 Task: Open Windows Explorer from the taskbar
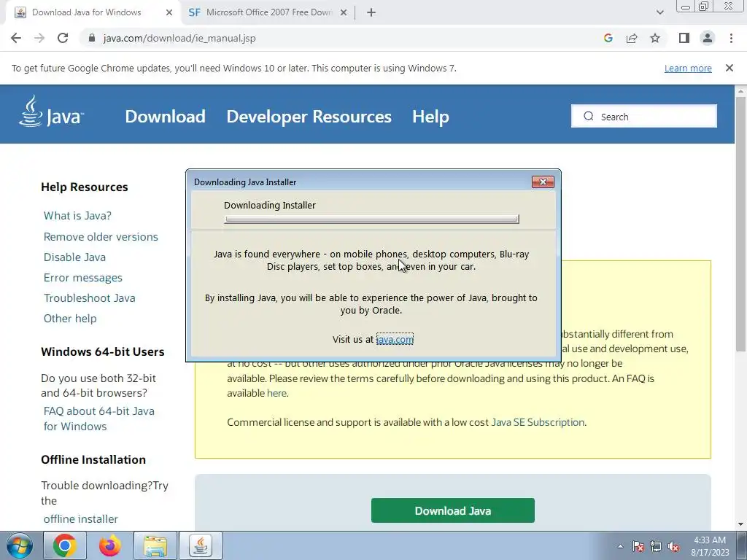155,545
